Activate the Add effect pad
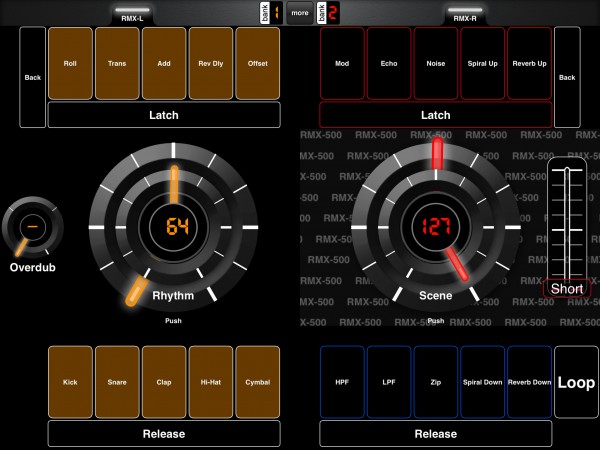The width and height of the screenshot is (600, 450). point(164,64)
